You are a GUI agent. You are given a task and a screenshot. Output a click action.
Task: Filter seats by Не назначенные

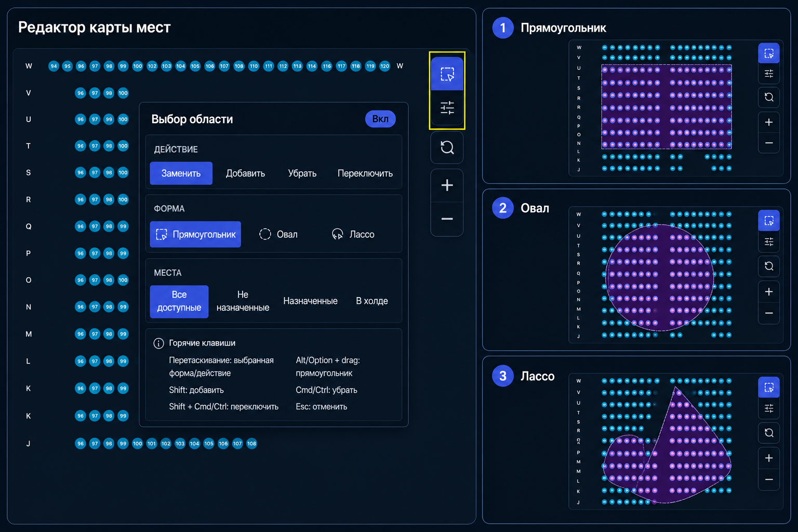click(243, 301)
